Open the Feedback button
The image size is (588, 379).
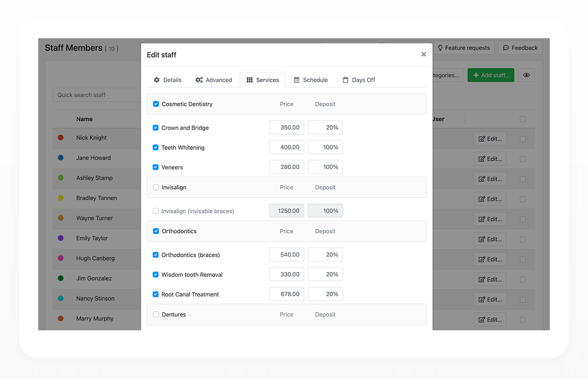coord(521,48)
